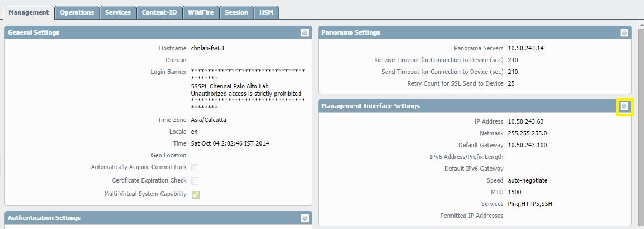
Task: Click the Retry Count value 25
Action: click(512, 83)
